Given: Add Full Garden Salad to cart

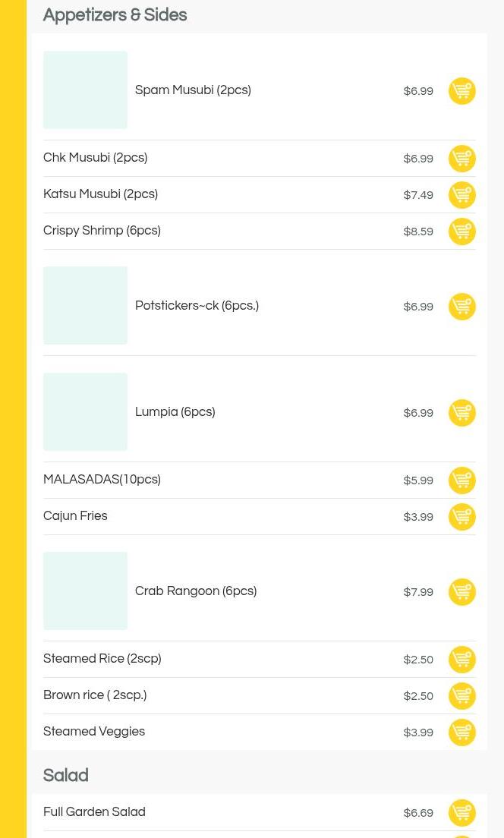Looking at the screenshot, I should 461,813.
